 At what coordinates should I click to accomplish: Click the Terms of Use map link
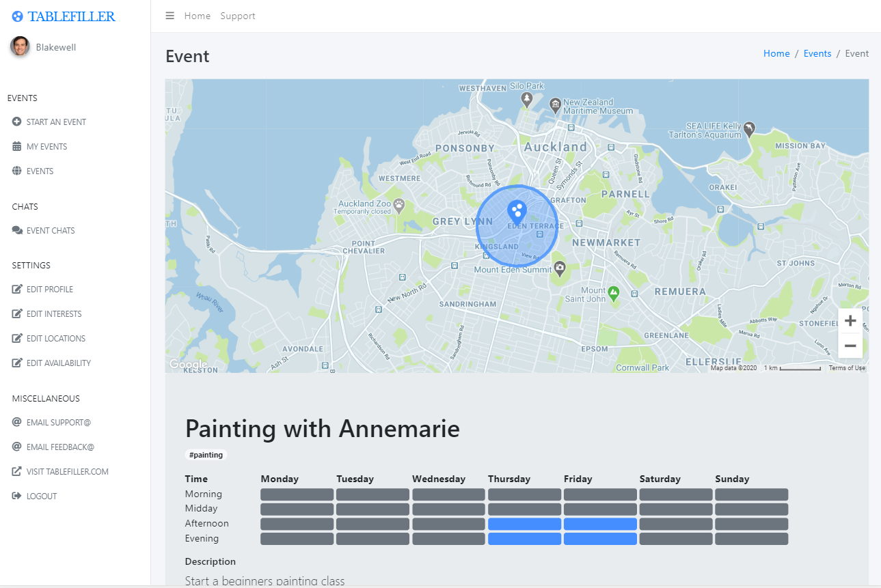pos(847,368)
